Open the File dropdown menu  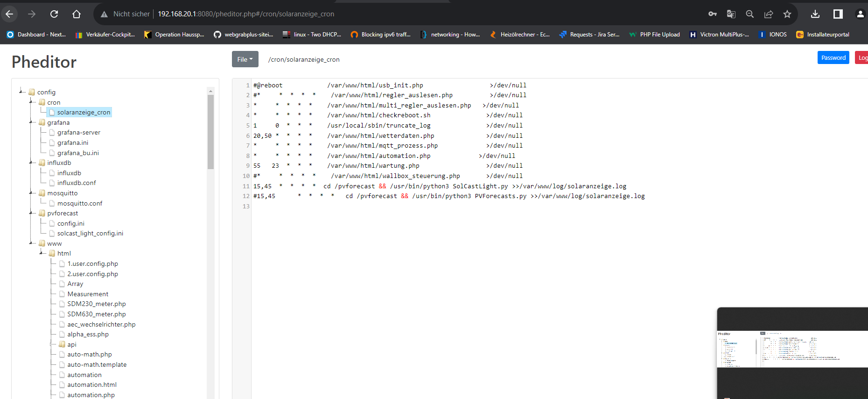pyautogui.click(x=245, y=59)
